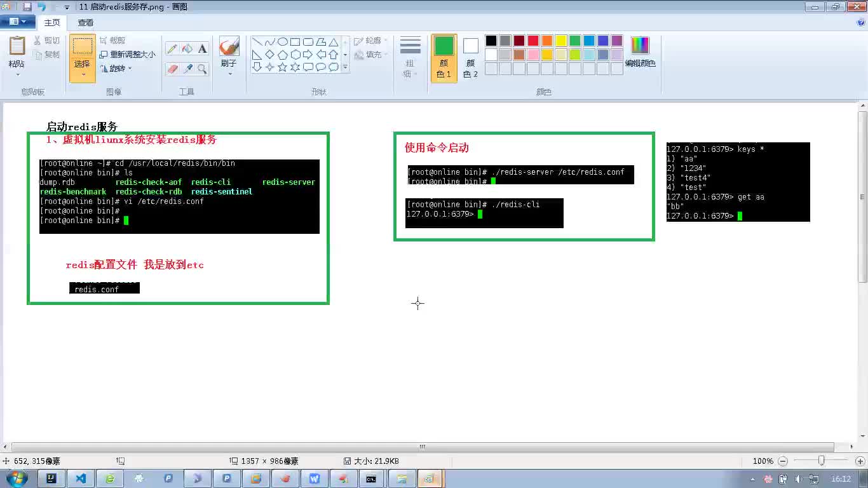Click the Help question mark icon
868x488 pixels.
point(861,22)
